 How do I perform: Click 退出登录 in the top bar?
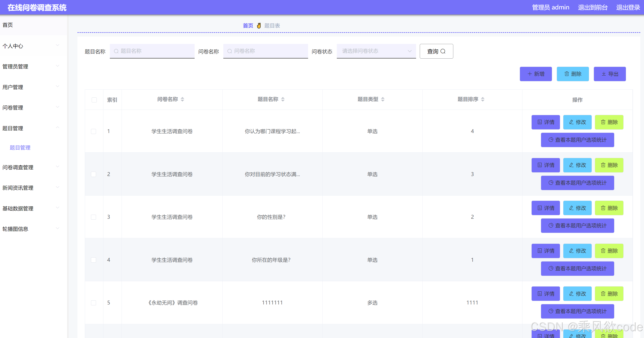[x=628, y=7]
